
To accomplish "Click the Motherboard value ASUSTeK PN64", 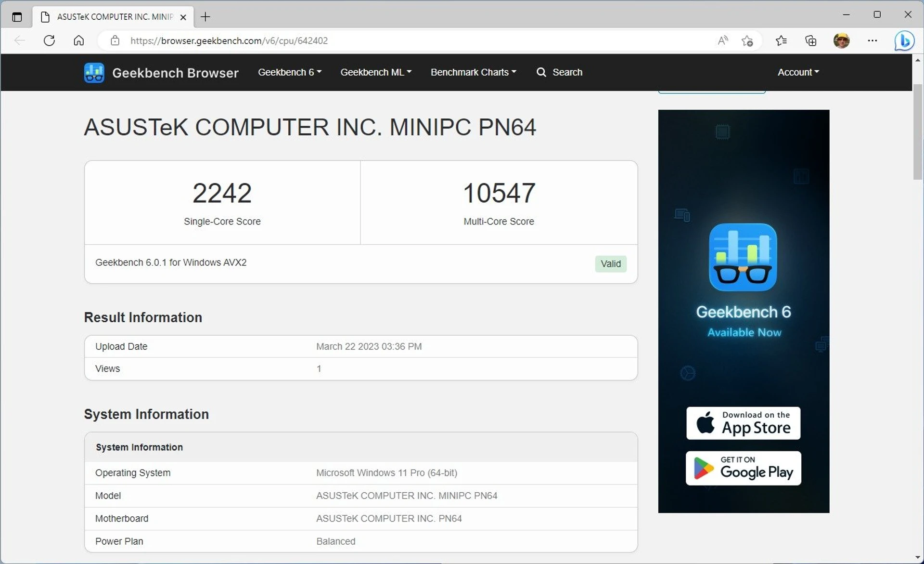I will click(x=389, y=519).
